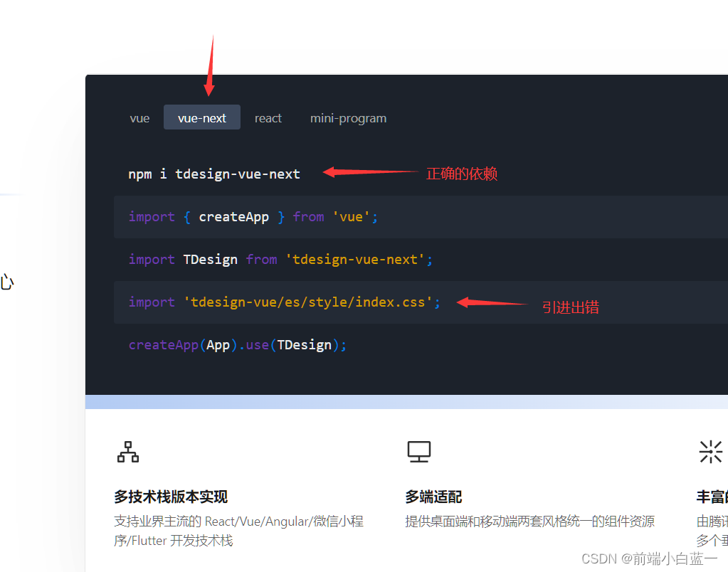The image size is (728, 572).
Task: Click the npm i tdesign-vue-next command line
Action: coord(213,173)
